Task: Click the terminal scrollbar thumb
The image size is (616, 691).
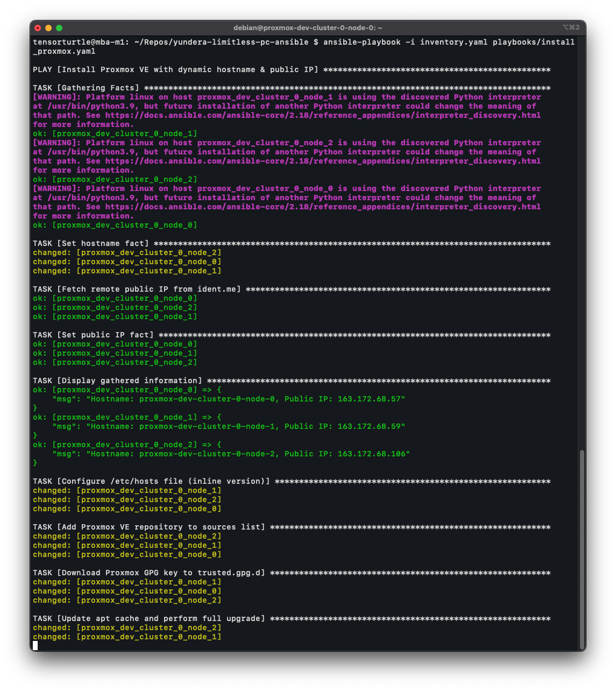Action: pyautogui.click(x=582, y=549)
